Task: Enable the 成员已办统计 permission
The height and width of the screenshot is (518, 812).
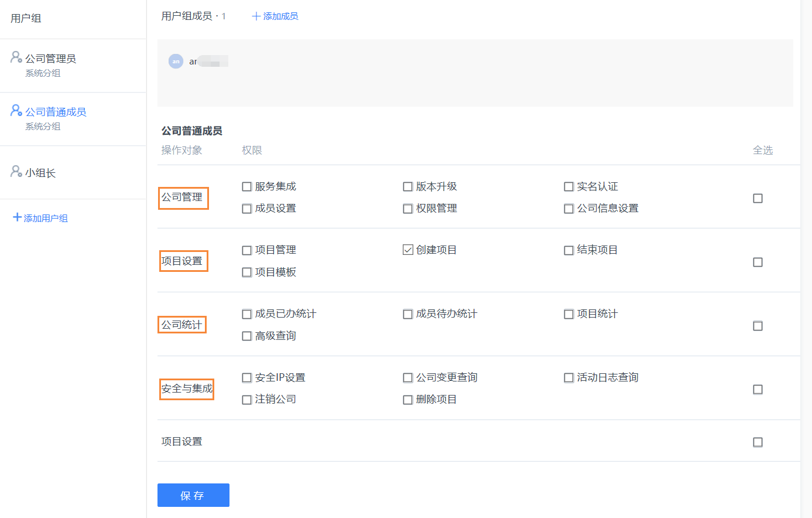Action: [247, 314]
